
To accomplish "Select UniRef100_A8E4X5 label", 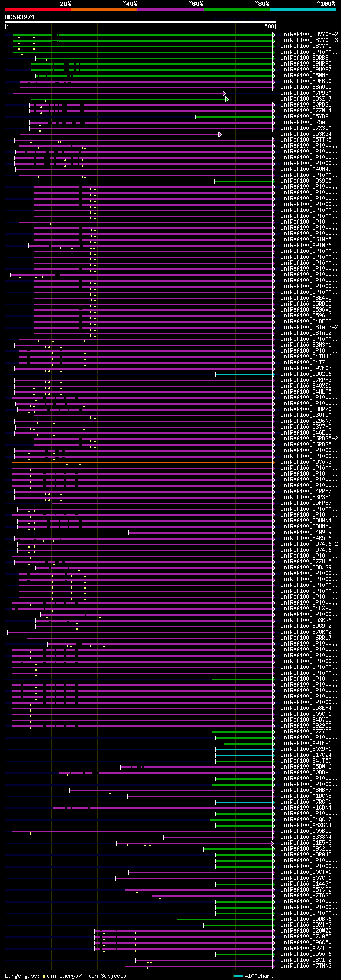I will click(x=306, y=298).
